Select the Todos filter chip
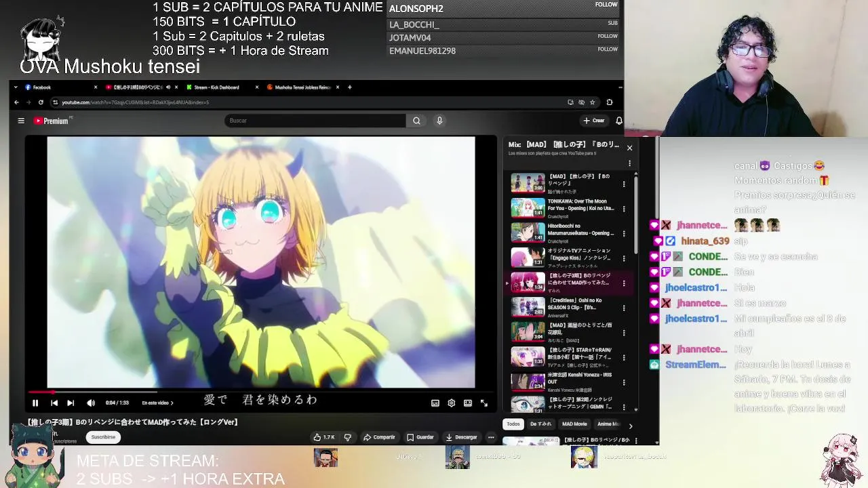 513,424
